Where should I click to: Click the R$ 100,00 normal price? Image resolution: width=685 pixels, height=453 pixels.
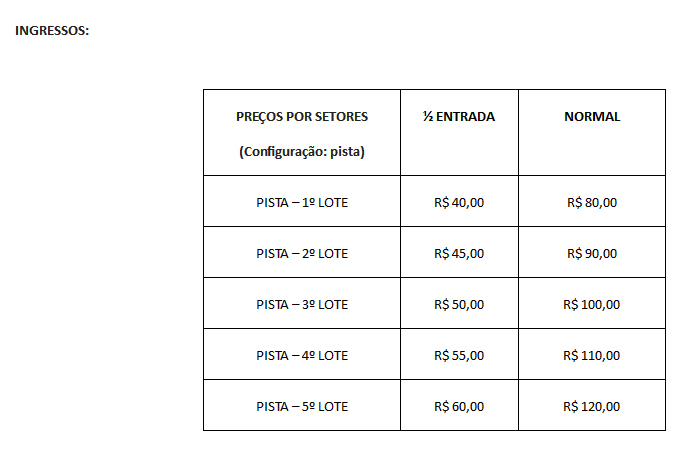click(x=592, y=304)
